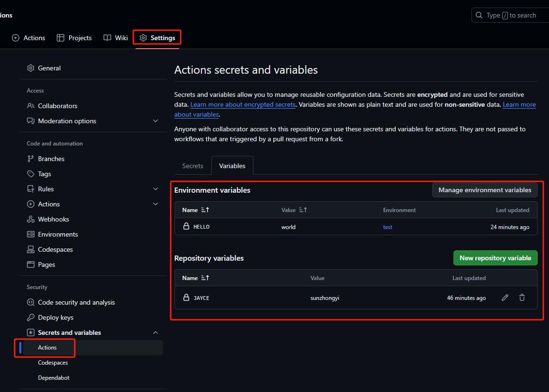The height and width of the screenshot is (392, 549).
Task: Click the gear icon beside General
Action: [31, 68]
